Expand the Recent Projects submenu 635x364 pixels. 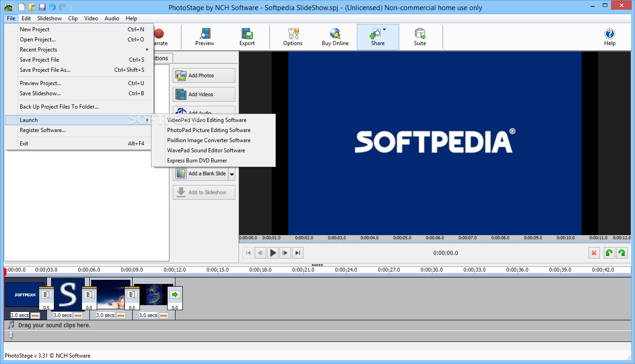pos(147,50)
